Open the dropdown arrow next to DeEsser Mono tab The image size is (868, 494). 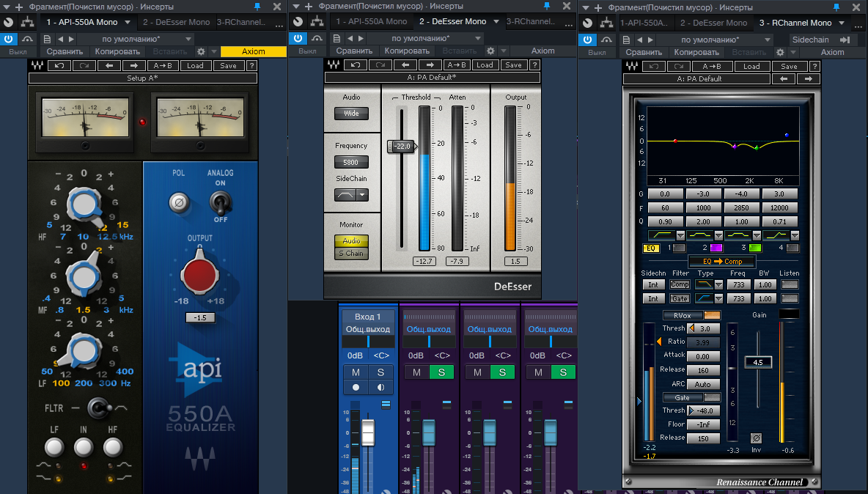click(496, 21)
